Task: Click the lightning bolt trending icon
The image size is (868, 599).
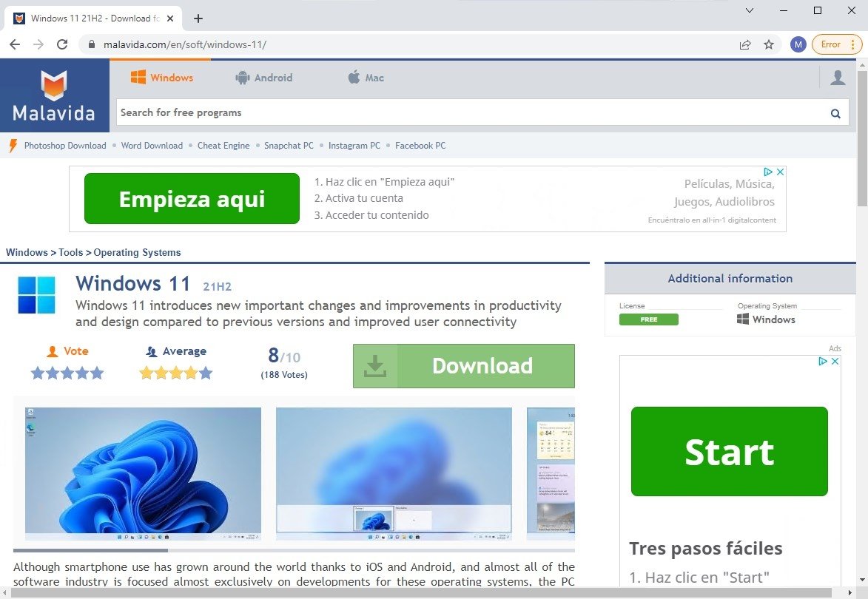Action: [x=13, y=146]
